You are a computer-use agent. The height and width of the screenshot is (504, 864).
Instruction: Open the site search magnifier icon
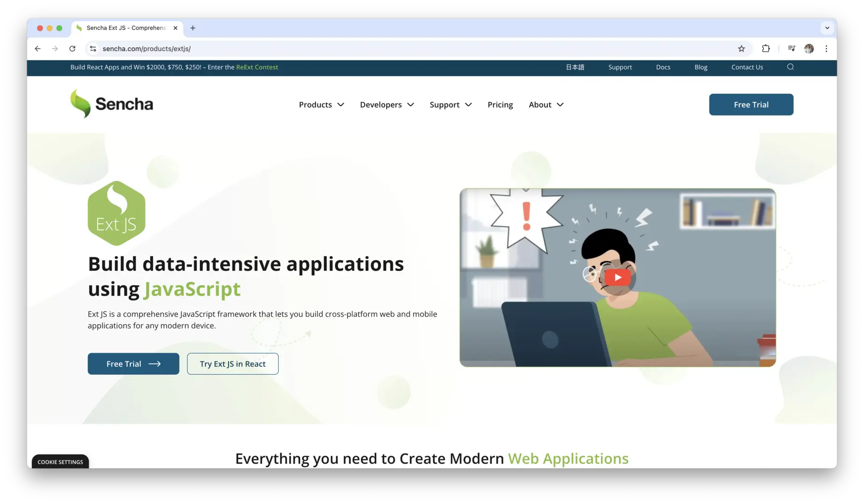click(790, 67)
